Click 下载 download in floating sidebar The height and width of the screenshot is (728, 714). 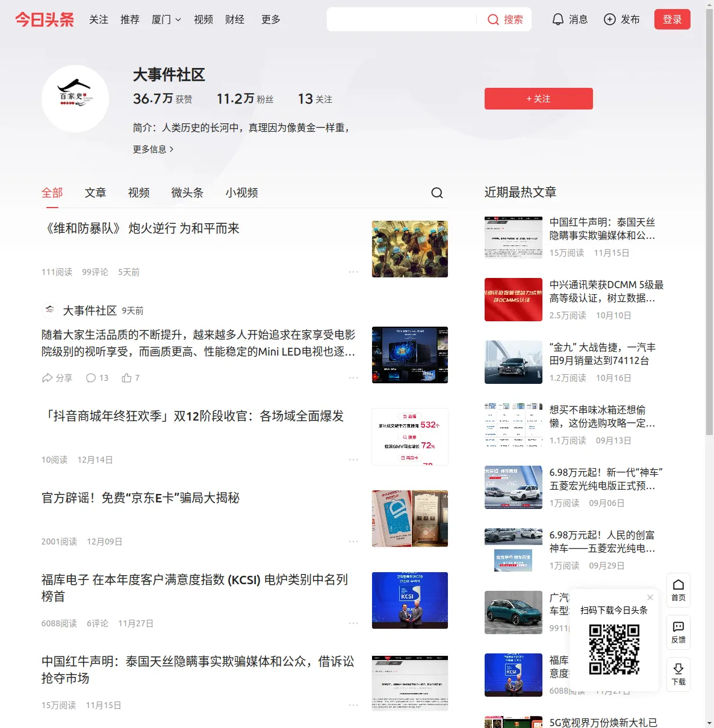(x=678, y=674)
